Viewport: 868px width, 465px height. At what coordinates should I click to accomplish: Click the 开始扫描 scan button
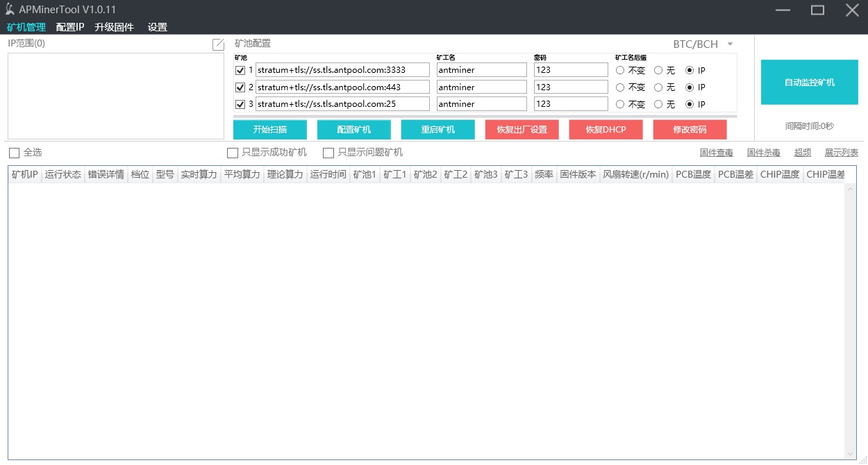(x=270, y=130)
